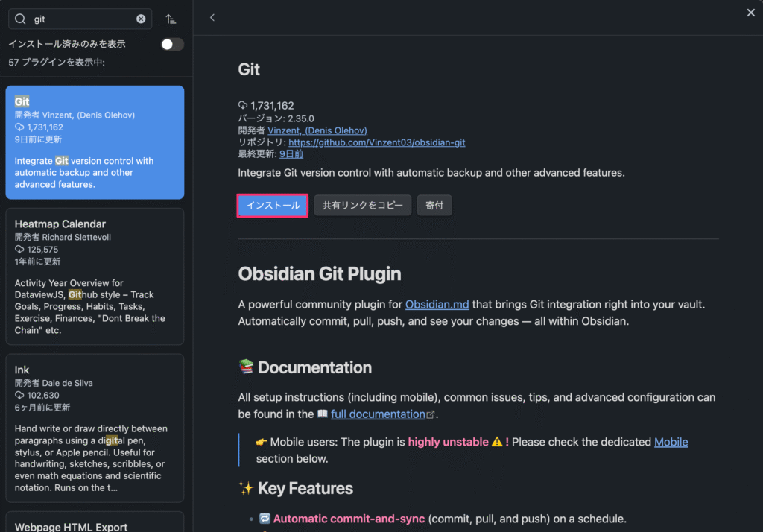This screenshot has height=532, width=763.
Task: Go back with the left chevron
Action: [x=212, y=18]
